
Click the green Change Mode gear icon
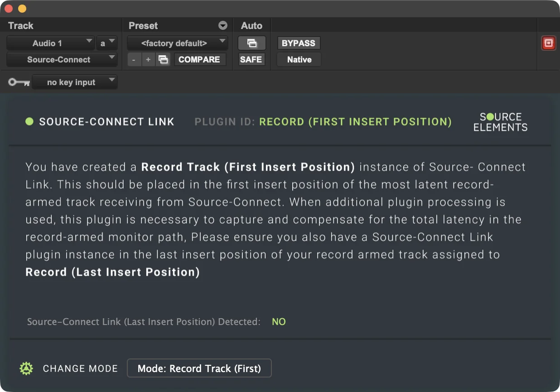tap(26, 368)
